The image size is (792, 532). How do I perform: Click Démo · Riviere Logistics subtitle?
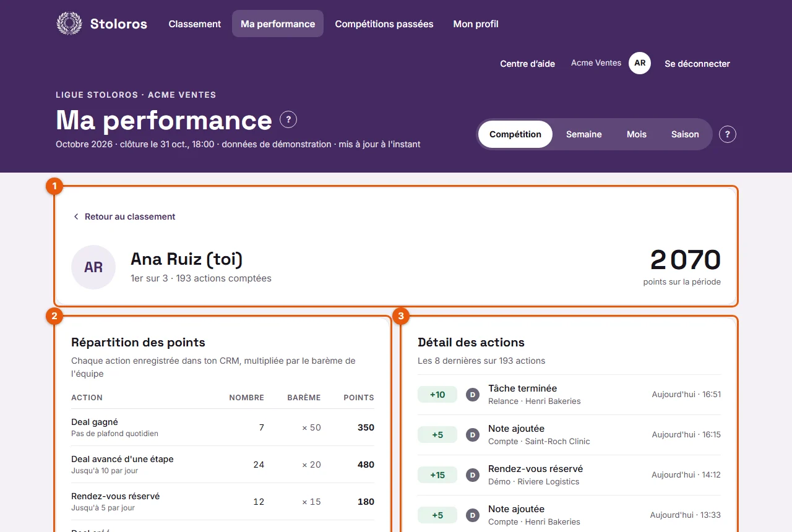pos(534,481)
